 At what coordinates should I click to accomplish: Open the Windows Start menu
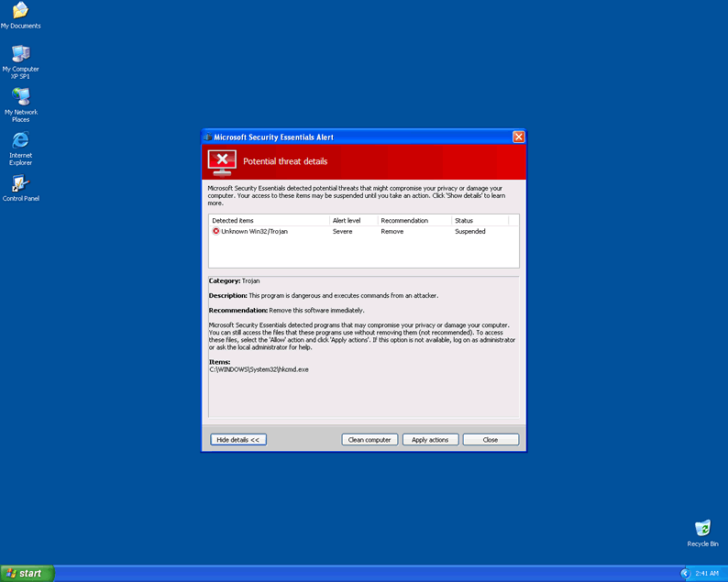click(x=28, y=573)
